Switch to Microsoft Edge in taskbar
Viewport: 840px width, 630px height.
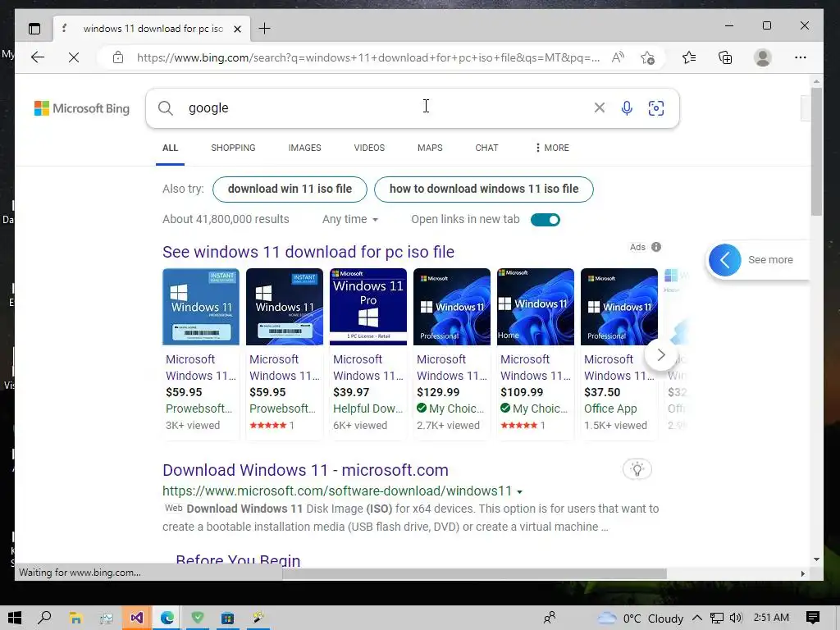pos(167,618)
